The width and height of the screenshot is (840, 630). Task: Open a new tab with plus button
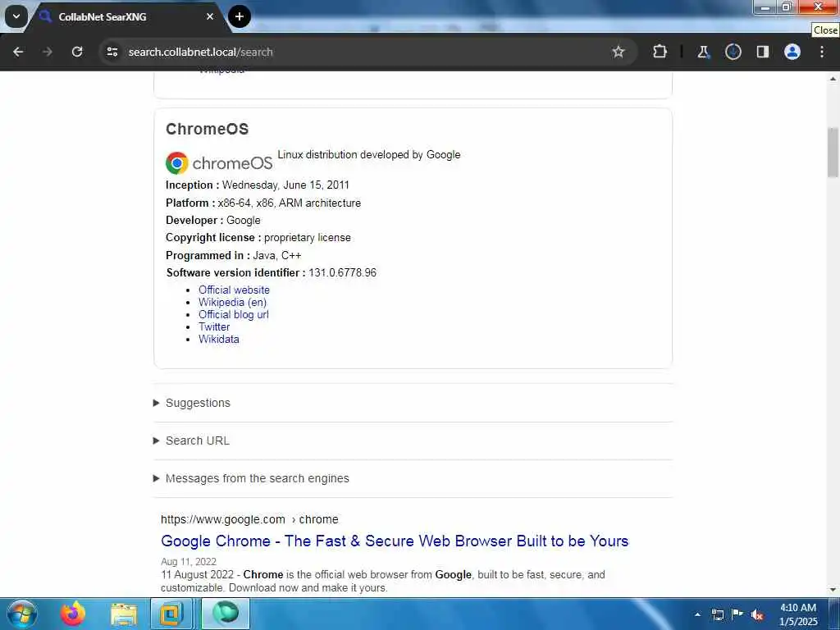(240, 16)
